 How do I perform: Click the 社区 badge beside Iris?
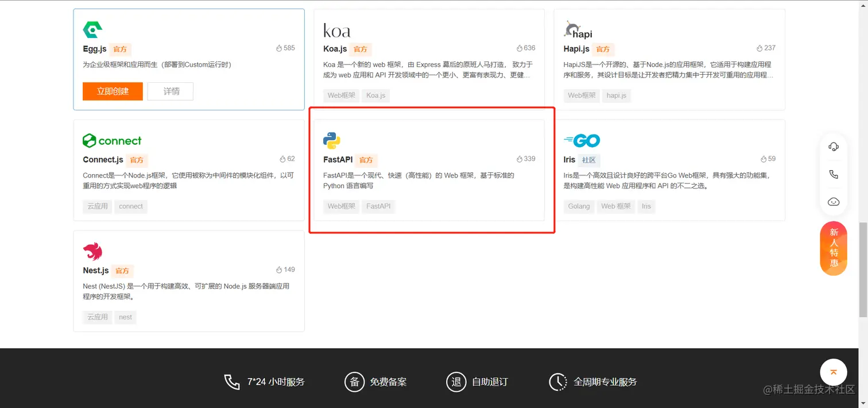coord(588,160)
